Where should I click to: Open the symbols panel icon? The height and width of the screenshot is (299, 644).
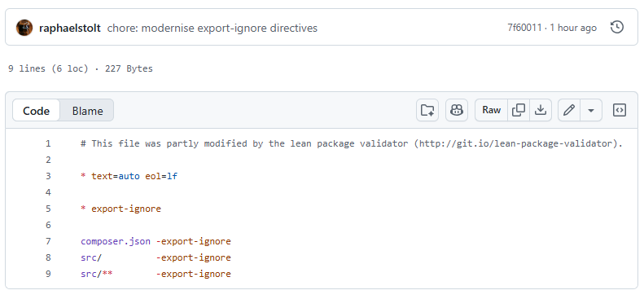[620, 110]
